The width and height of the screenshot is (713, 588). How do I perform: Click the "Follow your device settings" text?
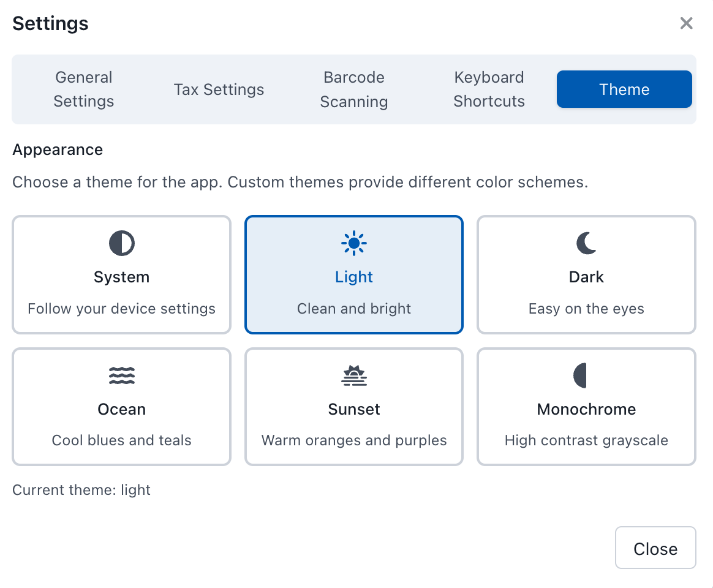click(x=121, y=309)
